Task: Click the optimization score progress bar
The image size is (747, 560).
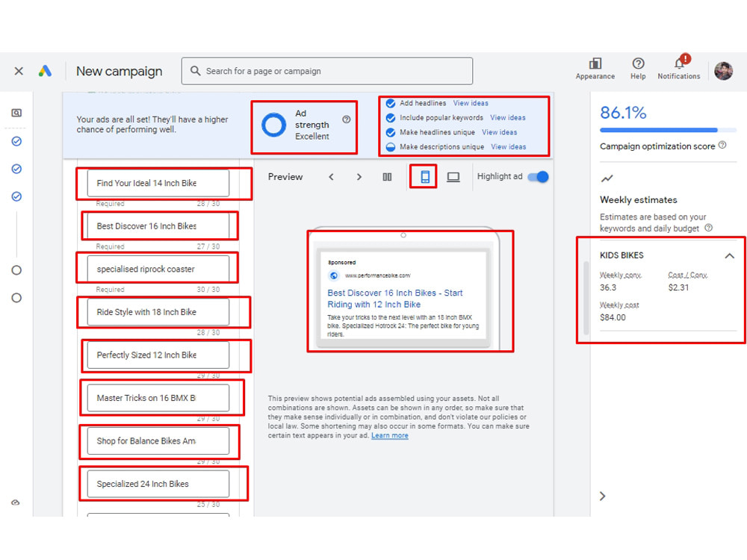Action: (x=668, y=130)
